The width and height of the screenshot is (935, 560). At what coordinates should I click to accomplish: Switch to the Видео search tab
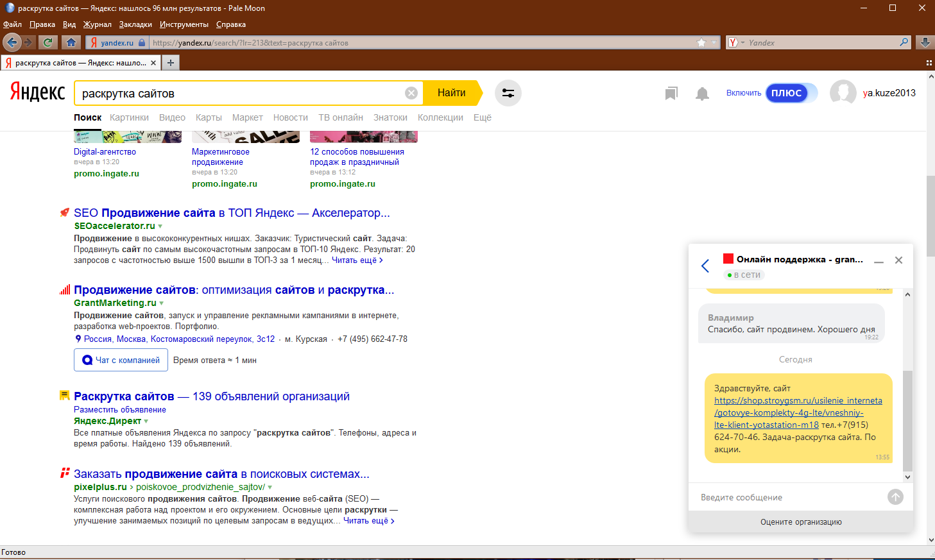coord(172,117)
